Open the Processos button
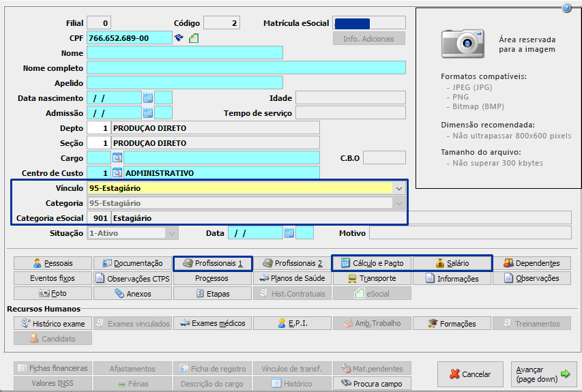 point(213,278)
